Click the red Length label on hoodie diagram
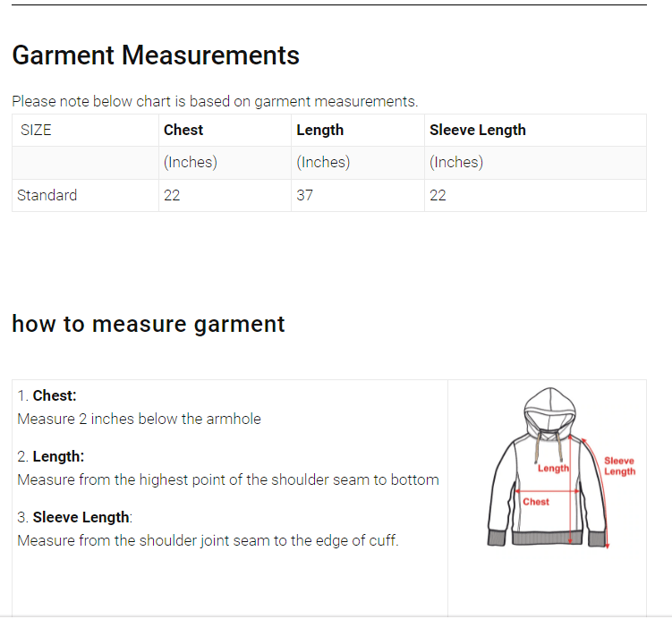The image size is (672, 619). (x=553, y=468)
